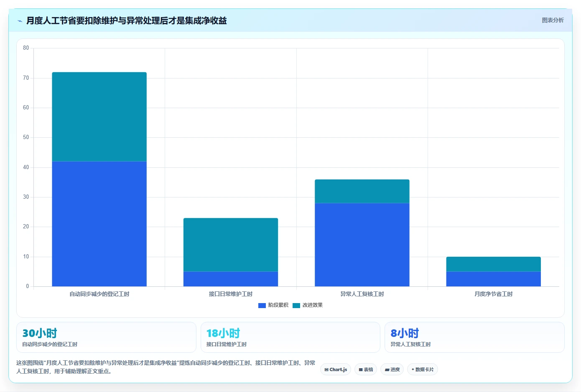
Task: Click the 8小时 stat value
Action: 405,333
